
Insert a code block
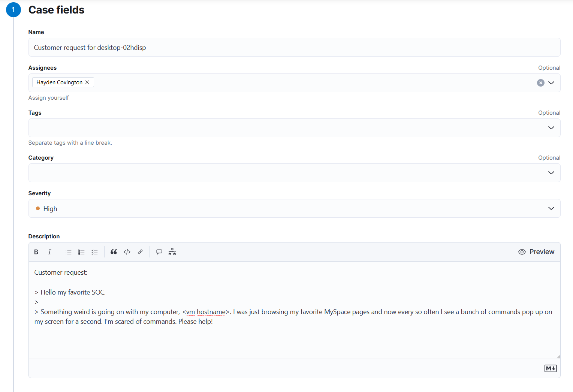[127, 252]
